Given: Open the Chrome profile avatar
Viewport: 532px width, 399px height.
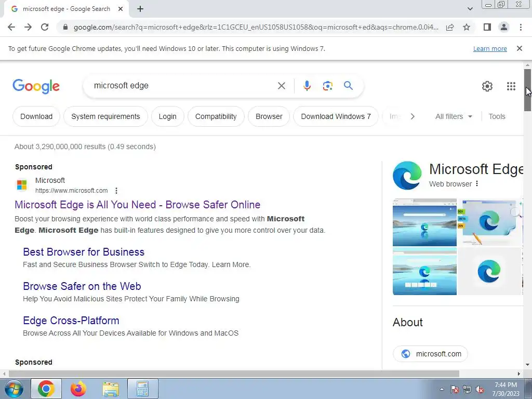Looking at the screenshot, I should click(504, 27).
